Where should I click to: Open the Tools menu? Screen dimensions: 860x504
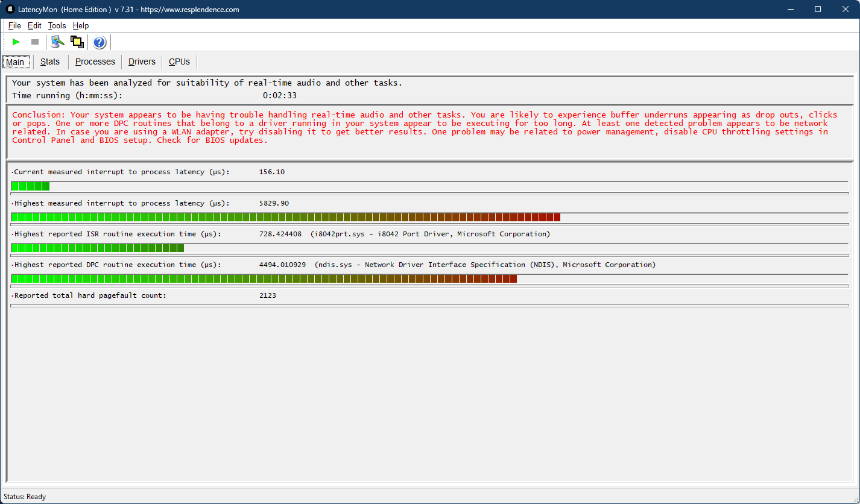(57, 26)
